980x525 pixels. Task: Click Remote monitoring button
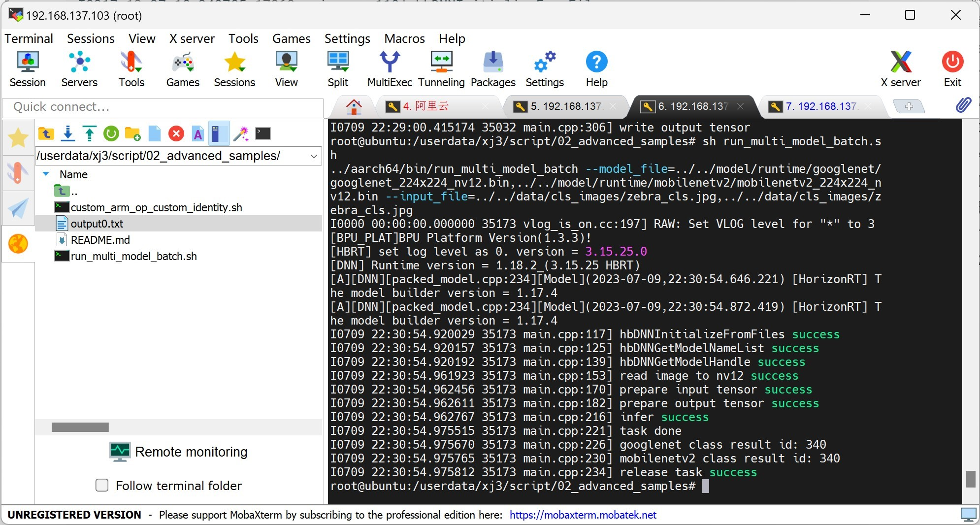tap(179, 452)
